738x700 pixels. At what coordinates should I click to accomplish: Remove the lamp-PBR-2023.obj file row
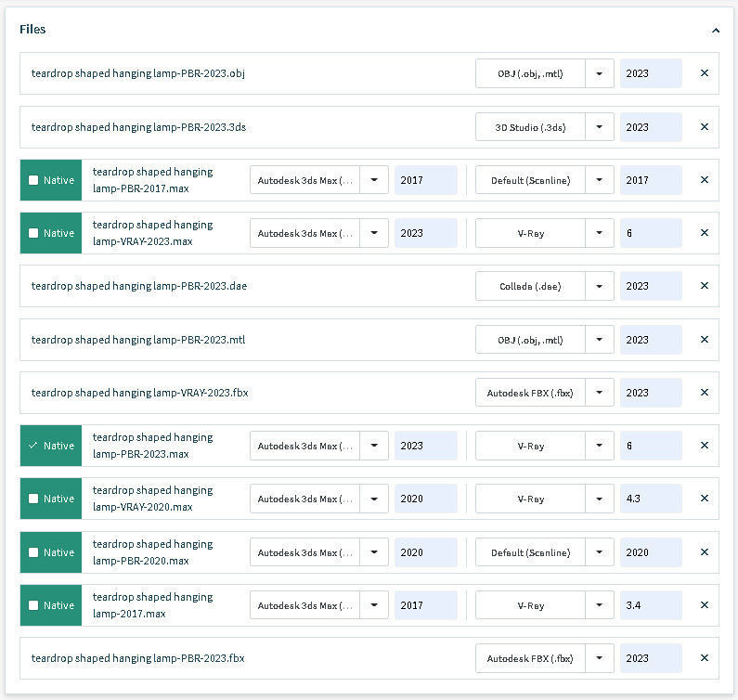[x=704, y=73]
